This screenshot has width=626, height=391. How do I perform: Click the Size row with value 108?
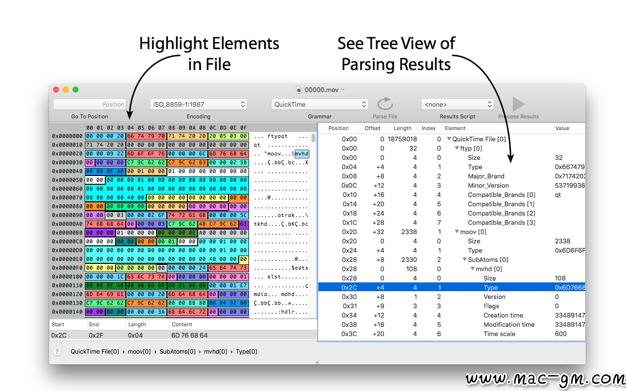click(x=452, y=278)
